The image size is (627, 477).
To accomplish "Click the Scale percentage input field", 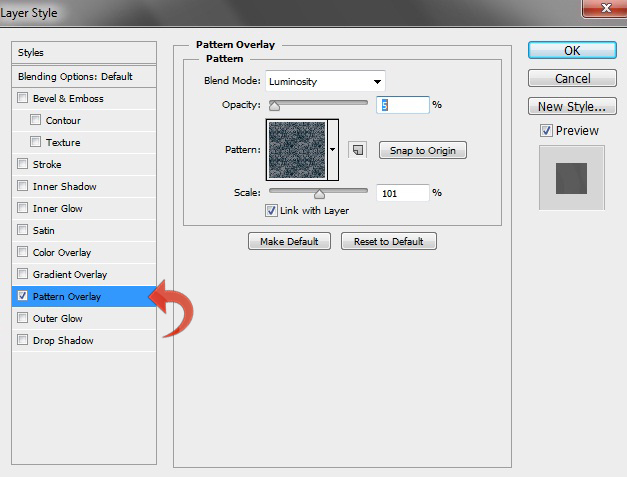I will click(x=403, y=192).
